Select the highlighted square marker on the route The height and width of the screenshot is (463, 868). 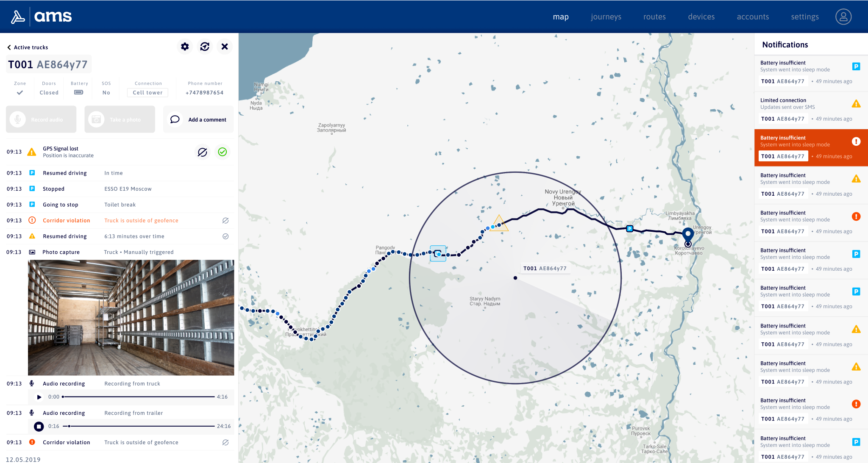click(x=438, y=253)
